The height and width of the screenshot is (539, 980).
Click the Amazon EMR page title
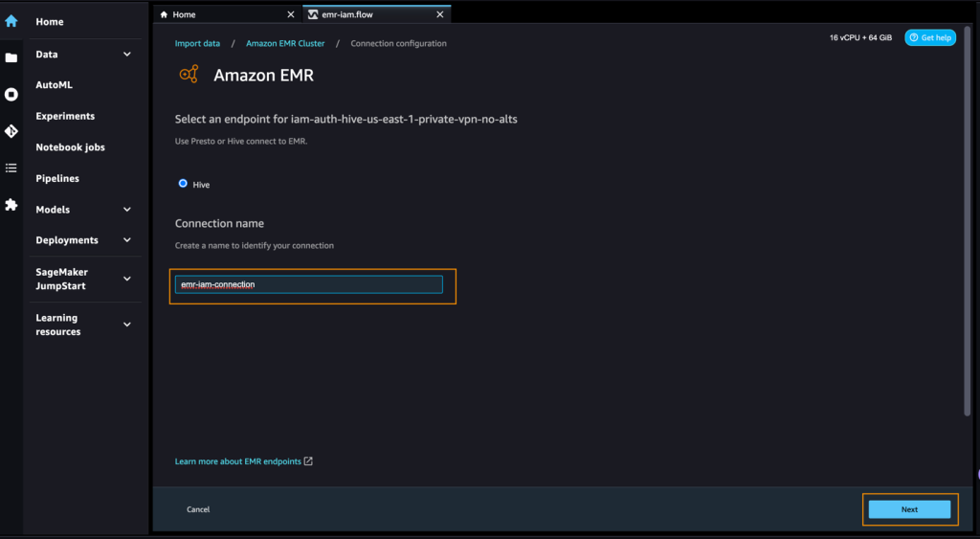point(264,75)
